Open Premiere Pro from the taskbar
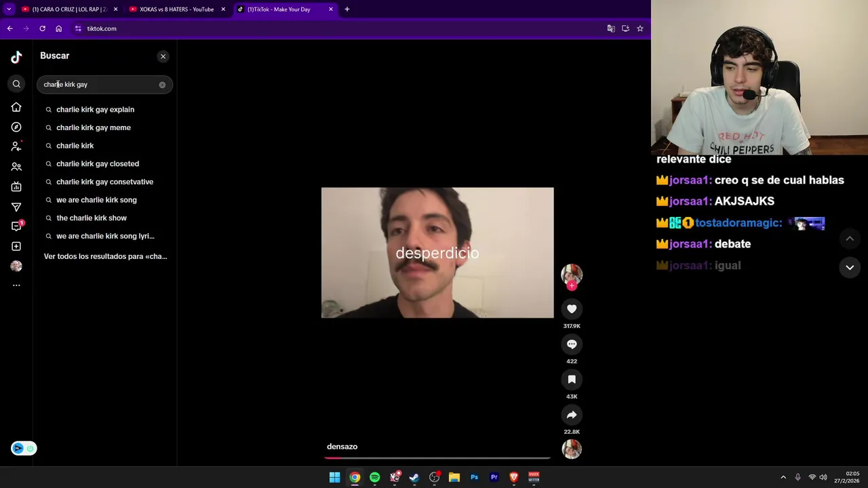Screen dimensions: 868x488 point(494,477)
